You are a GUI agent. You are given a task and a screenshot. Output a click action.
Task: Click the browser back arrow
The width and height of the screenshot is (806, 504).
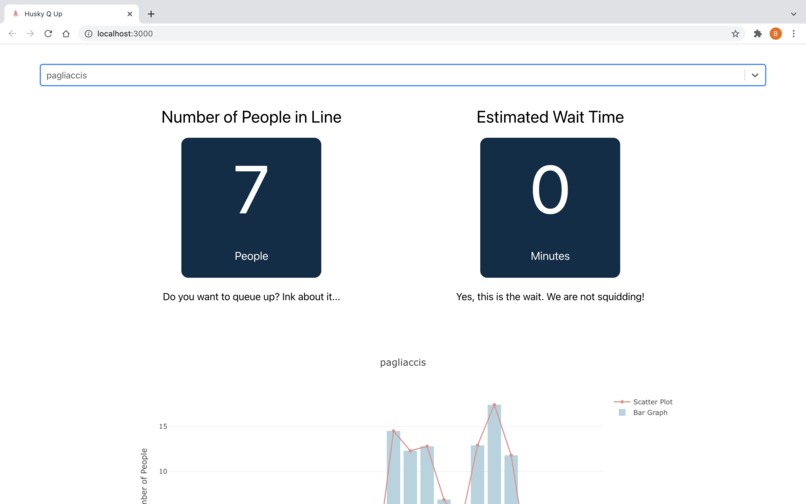[12, 33]
